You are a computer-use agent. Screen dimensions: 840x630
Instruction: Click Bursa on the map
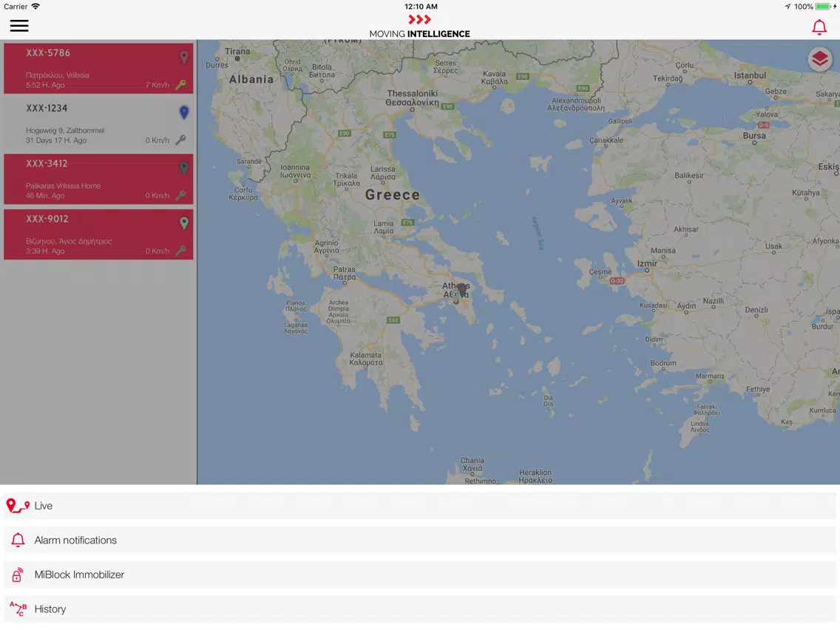[754, 135]
